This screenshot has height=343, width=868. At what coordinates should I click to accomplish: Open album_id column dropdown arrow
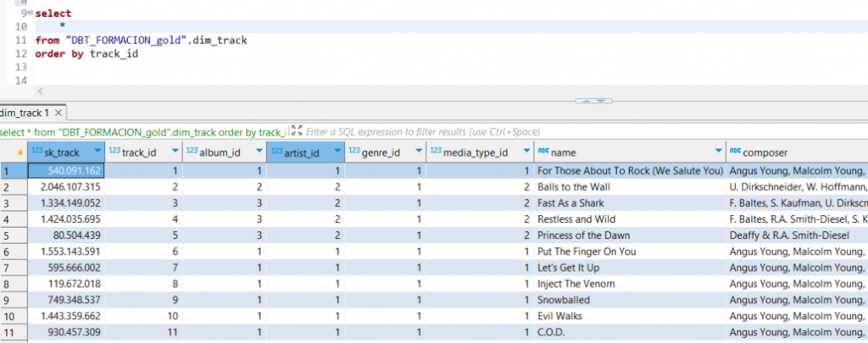click(x=258, y=152)
